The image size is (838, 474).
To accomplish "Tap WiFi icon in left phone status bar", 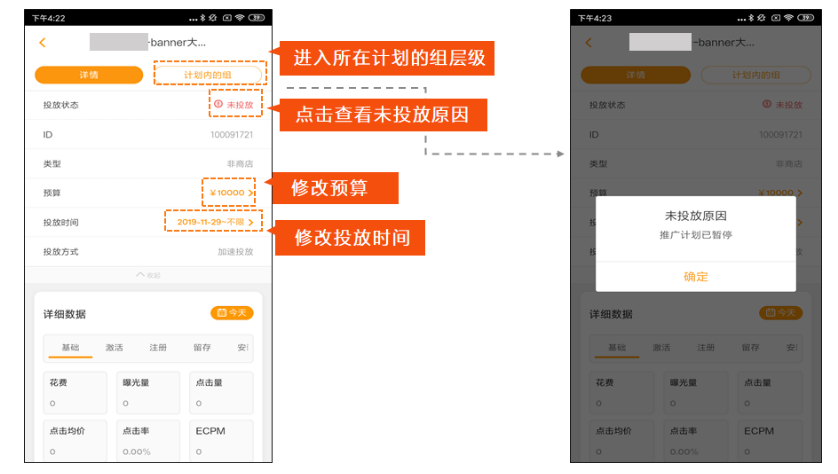I will (239, 18).
